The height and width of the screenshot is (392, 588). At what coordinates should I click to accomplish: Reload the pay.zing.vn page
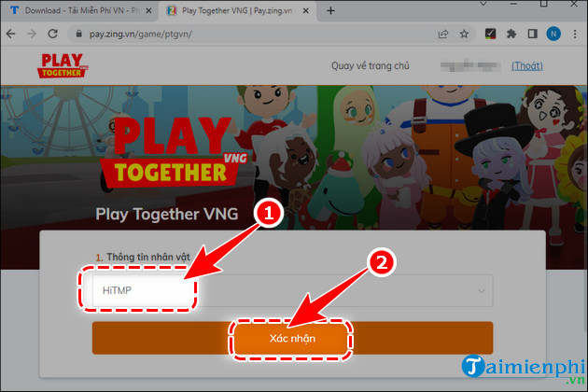[52, 34]
